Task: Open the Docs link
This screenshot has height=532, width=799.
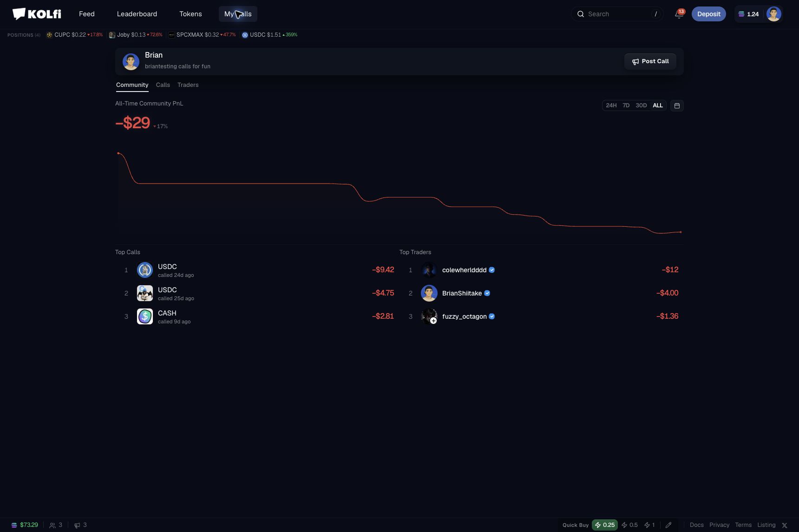Action: tap(696, 525)
